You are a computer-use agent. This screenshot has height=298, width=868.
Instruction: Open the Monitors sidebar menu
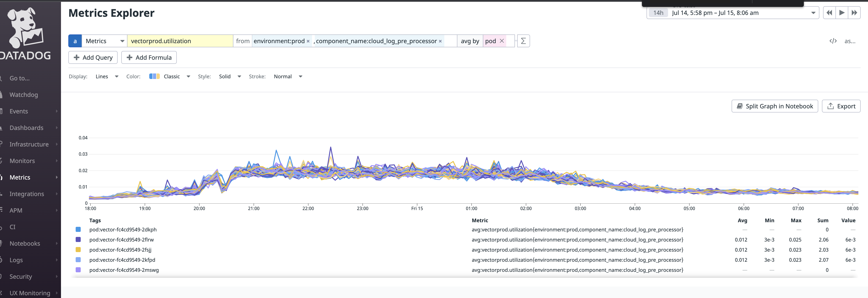(30, 161)
